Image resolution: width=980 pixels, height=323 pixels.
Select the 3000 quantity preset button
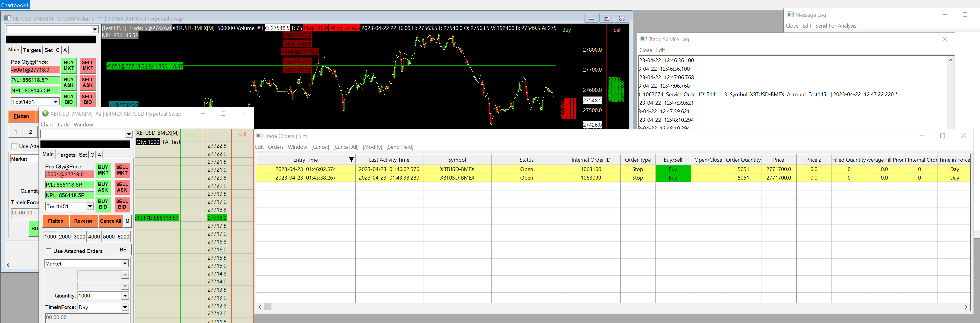[x=79, y=237]
